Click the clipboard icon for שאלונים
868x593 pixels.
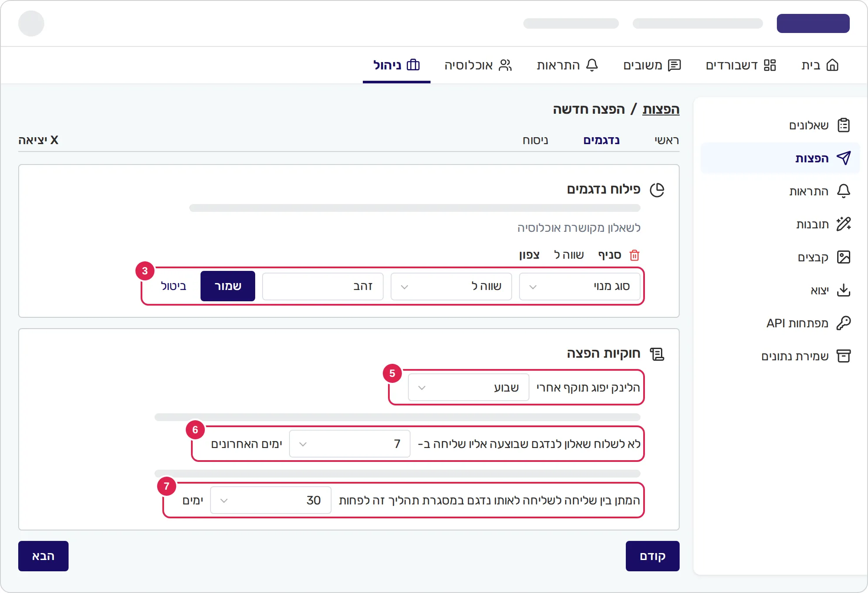pyautogui.click(x=844, y=125)
